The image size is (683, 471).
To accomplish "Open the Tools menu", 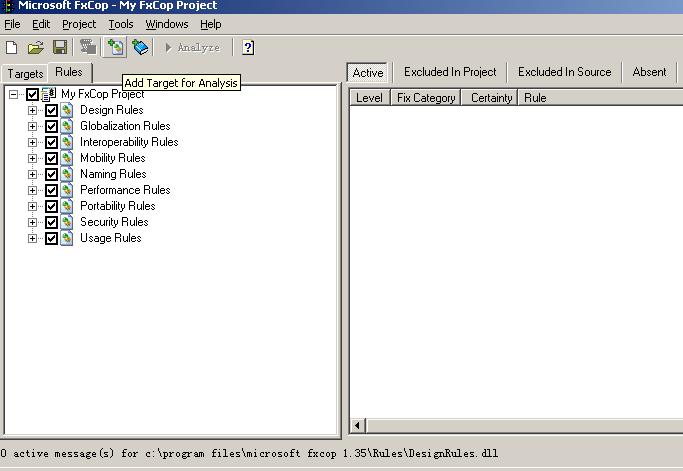I will pos(121,24).
